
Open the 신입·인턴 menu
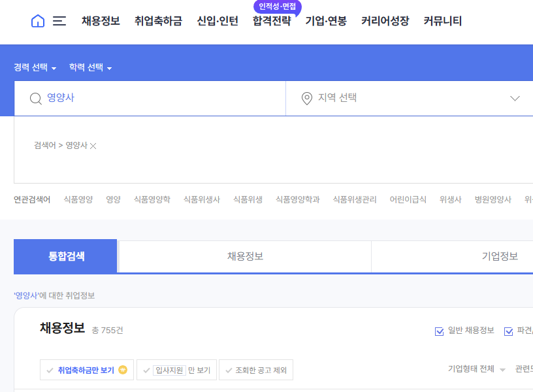[x=218, y=21]
